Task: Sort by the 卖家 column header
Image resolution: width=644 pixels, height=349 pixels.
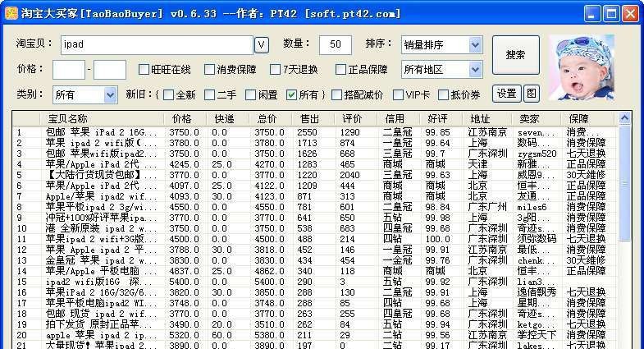Action: pos(537,119)
